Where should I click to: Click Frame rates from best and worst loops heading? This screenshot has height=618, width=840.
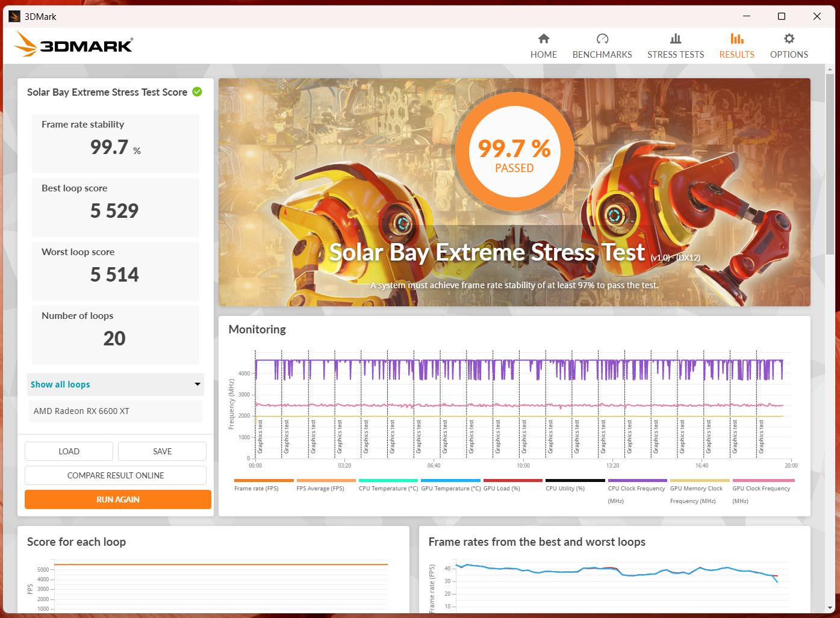tap(537, 542)
